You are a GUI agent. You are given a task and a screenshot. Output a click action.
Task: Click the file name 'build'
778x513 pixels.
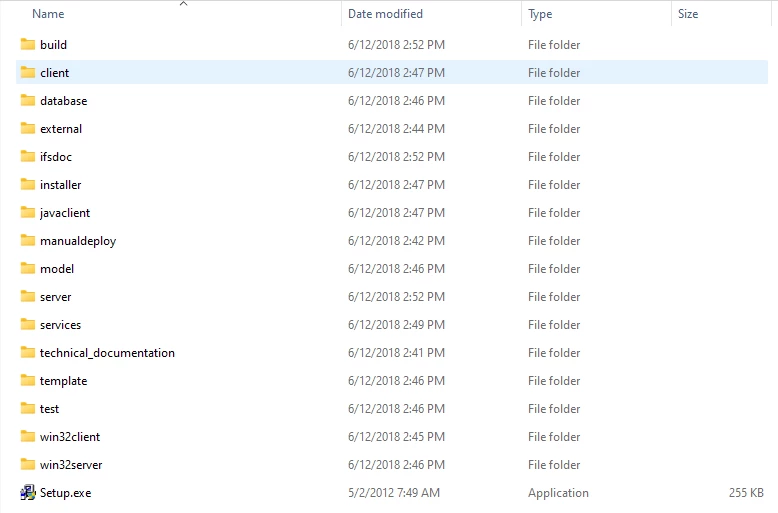point(53,45)
